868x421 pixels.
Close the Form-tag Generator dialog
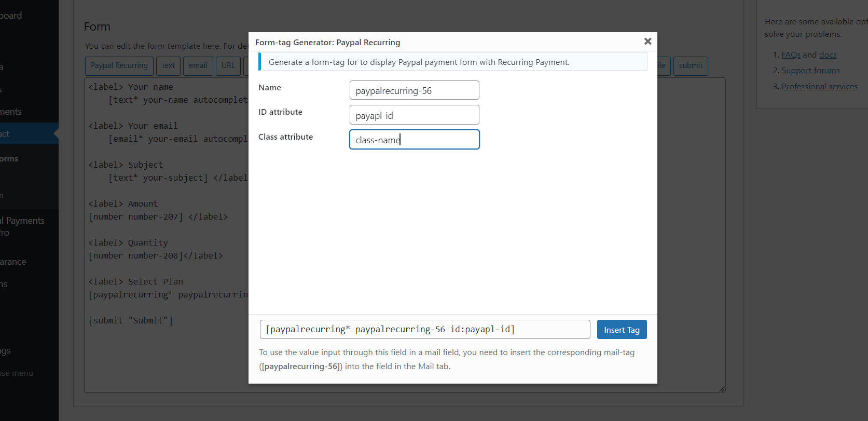(647, 42)
